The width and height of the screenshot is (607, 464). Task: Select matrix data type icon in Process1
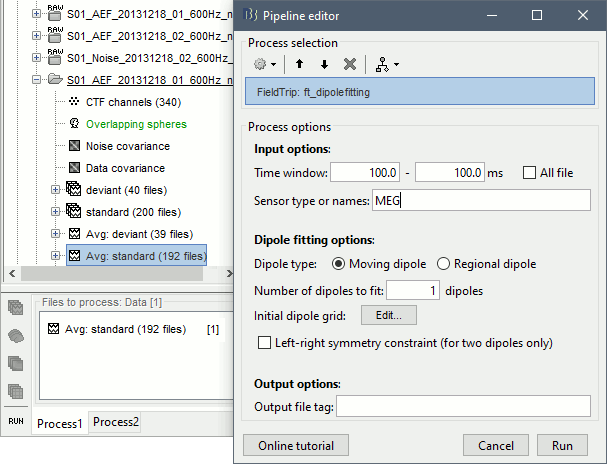coord(16,390)
